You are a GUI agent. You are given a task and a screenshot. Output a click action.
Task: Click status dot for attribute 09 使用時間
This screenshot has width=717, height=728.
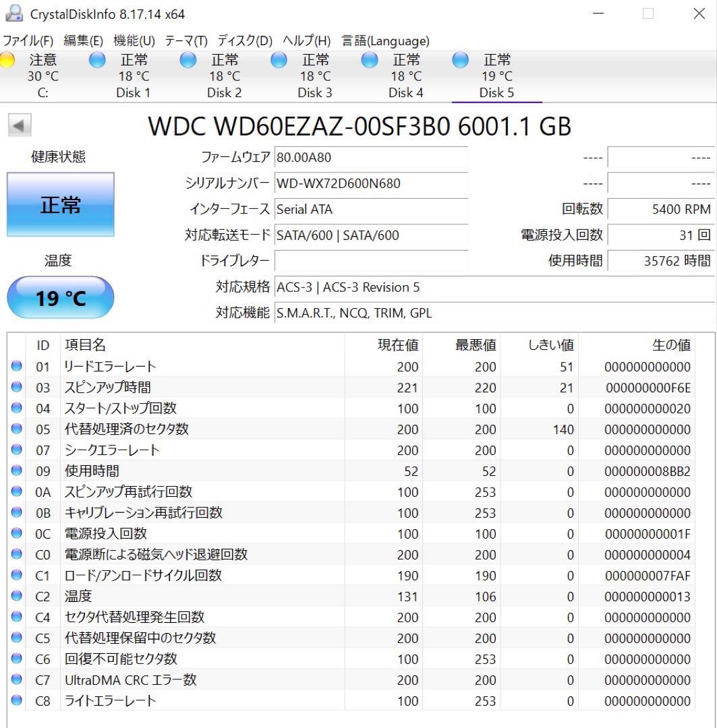click(x=17, y=471)
